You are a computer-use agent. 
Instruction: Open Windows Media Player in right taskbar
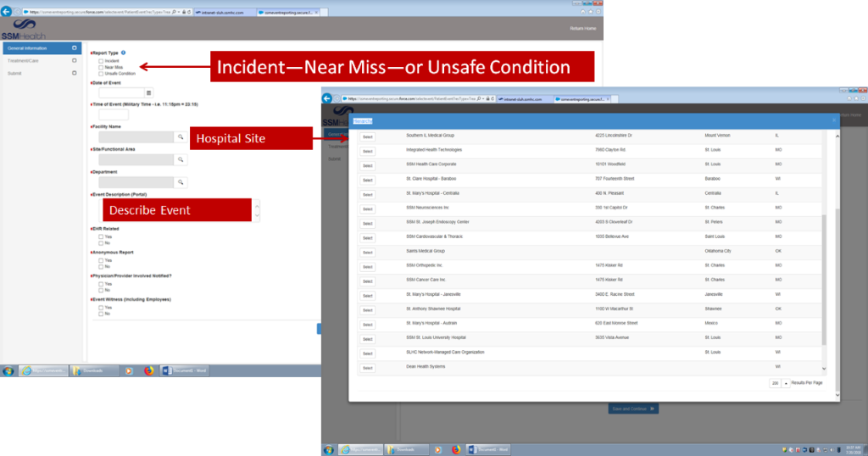437,450
